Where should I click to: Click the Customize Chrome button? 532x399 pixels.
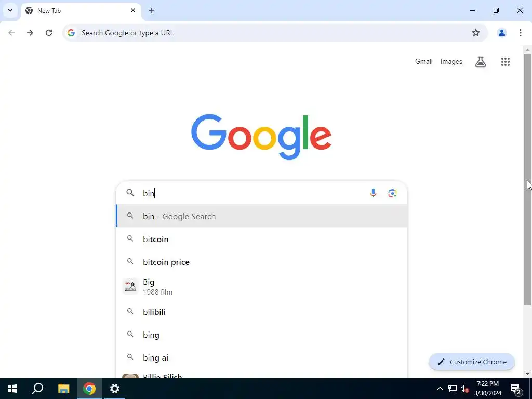coord(472,362)
